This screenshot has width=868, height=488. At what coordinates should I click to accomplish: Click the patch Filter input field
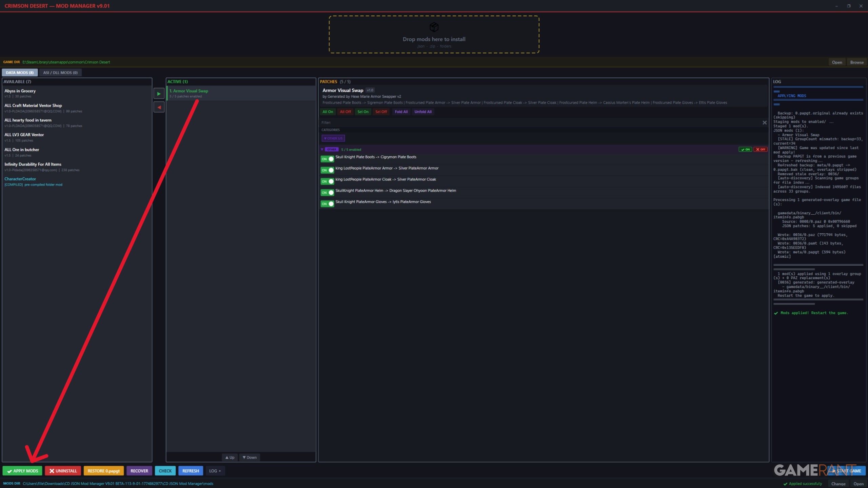[x=539, y=123]
